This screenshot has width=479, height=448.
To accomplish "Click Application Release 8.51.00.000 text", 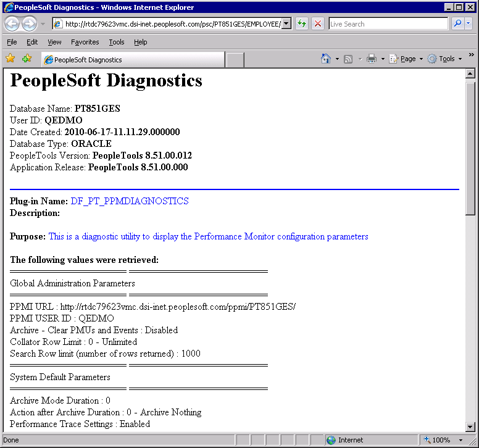I will 138,167.
